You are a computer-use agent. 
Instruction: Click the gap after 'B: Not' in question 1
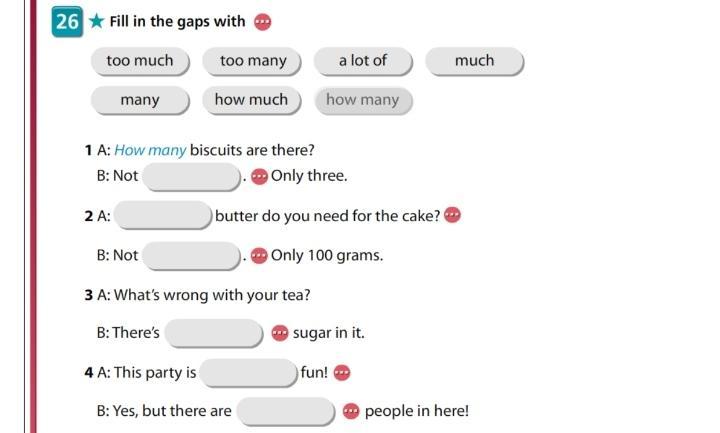tap(191, 177)
